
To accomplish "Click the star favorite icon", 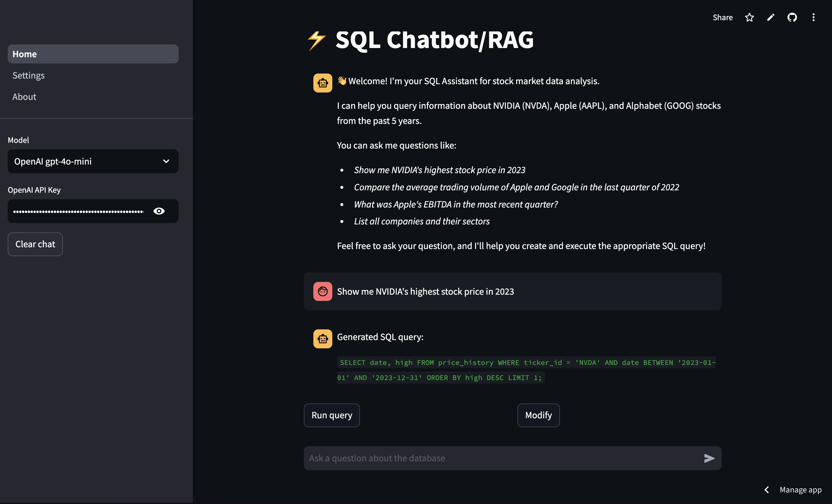I will 749,17.
